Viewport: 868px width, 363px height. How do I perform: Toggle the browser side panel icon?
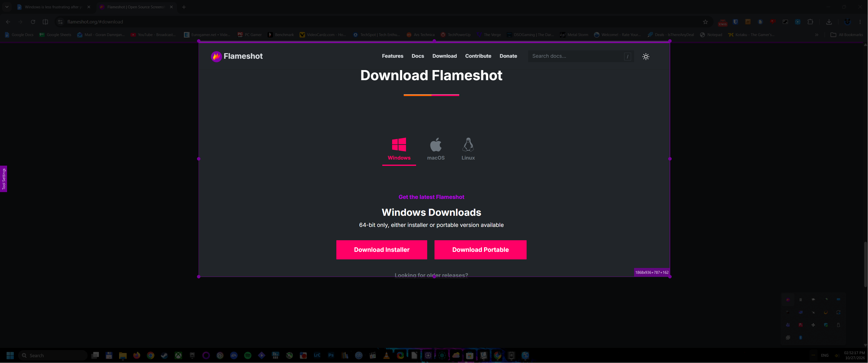(x=45, y=22)
